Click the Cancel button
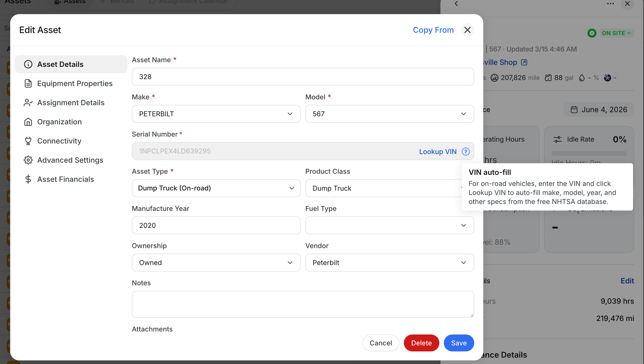The width and height of the screenshot is (644, 364). coord(380,343)
